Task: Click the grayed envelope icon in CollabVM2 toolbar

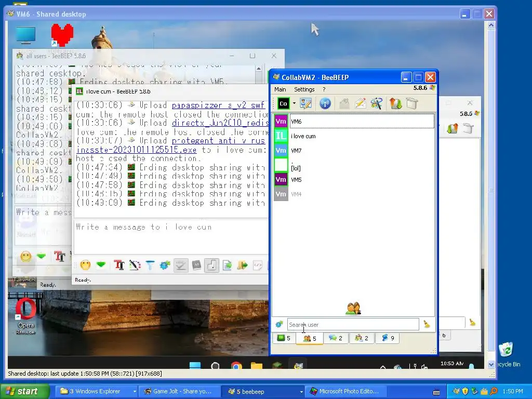Action: click(344, 103)
